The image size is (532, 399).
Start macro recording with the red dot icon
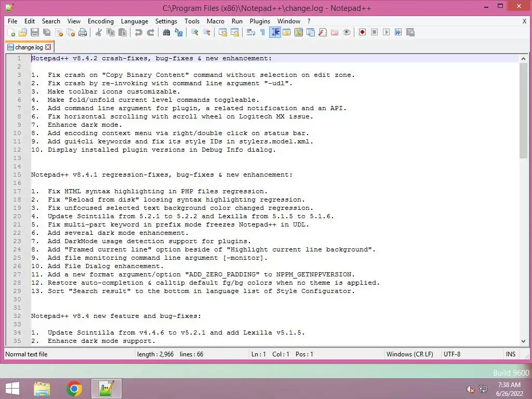(362, 33)
